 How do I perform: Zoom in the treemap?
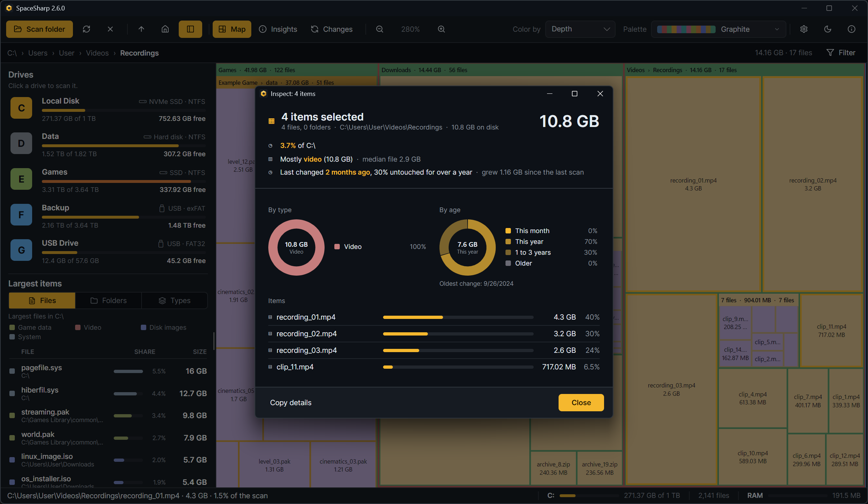coord(441,29)
